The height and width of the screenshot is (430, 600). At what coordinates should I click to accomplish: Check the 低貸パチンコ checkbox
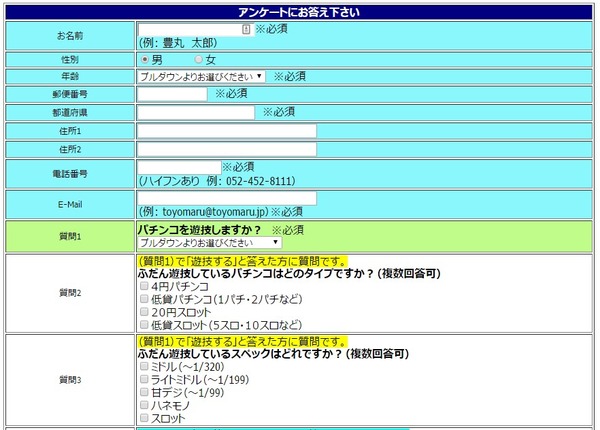144,298
